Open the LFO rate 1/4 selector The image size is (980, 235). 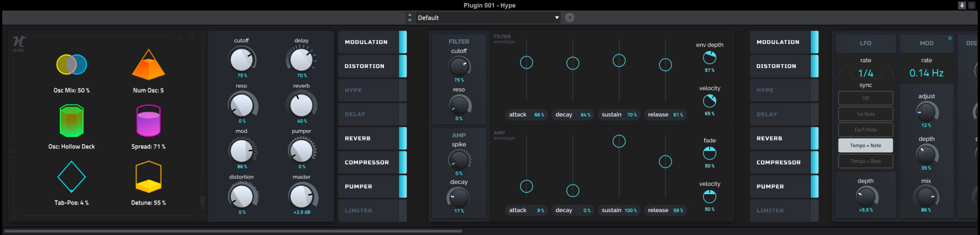[866, 73]
